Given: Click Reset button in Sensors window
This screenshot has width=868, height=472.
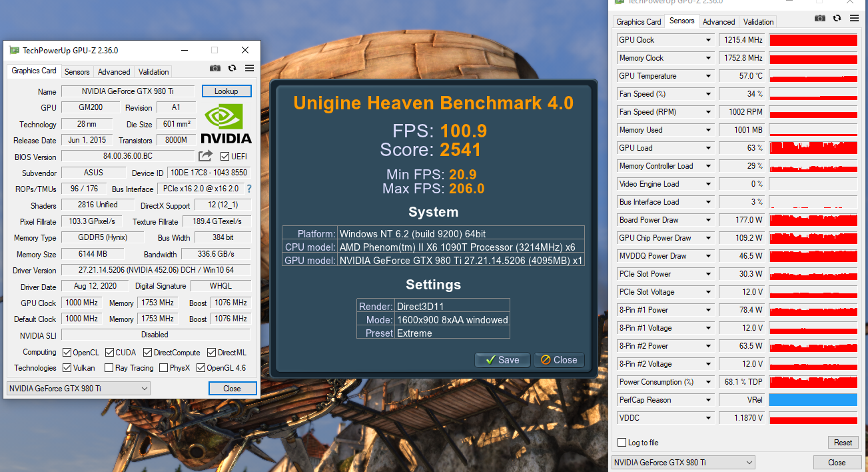Looking at the screenshot, I should point(843,443).
